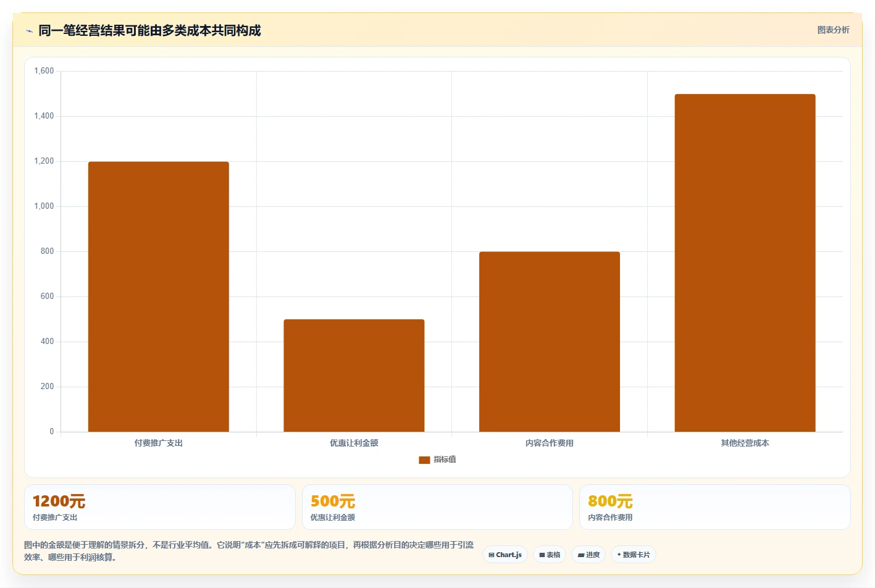Screen dimensions: 875x588
Task: Open the 1200元 付费推广支出 data card
Action: tap(160, 507)
